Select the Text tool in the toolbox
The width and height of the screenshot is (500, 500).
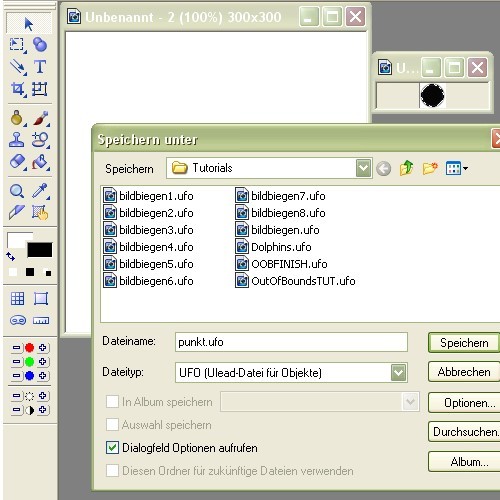click(x=40, y=67)
